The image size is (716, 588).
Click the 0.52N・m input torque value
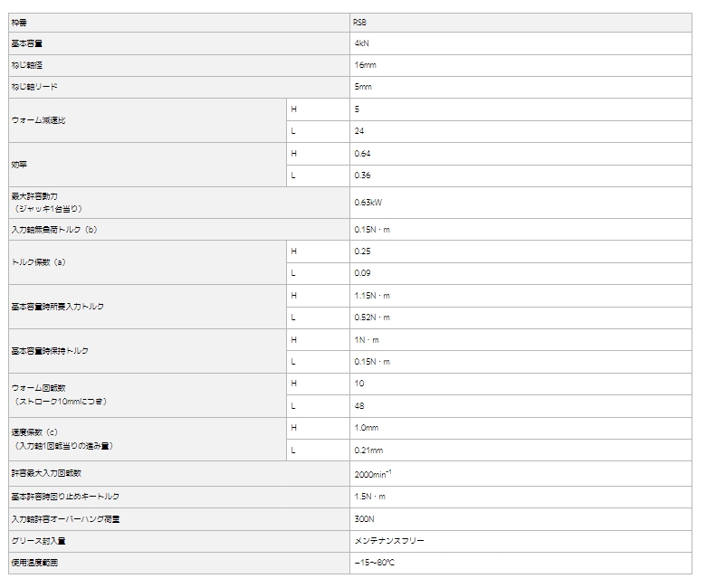(x=372, y=318)
